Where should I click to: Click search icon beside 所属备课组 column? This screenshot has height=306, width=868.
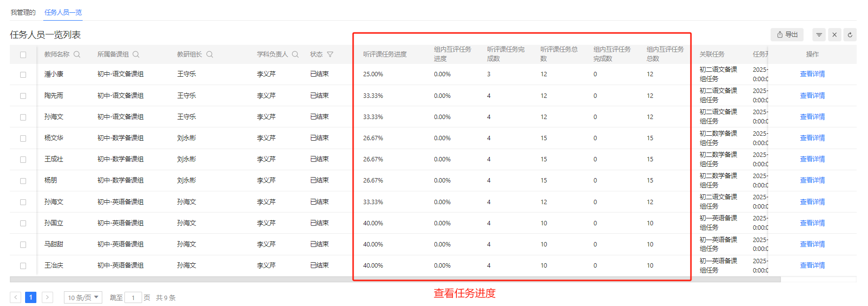point(136,55)
